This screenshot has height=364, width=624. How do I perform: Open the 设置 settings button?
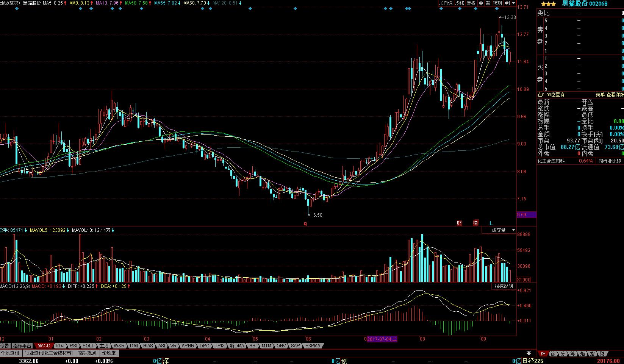coord(5,346)
